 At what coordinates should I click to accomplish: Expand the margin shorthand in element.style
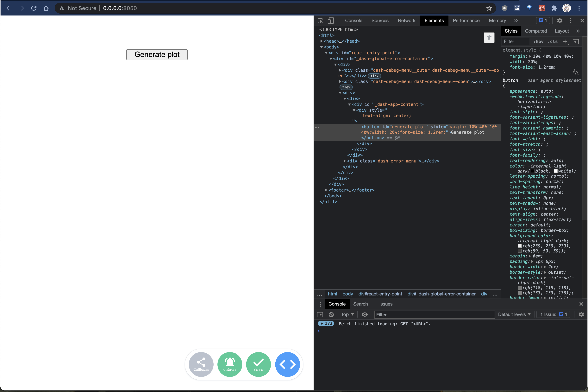tap(530, 56)
